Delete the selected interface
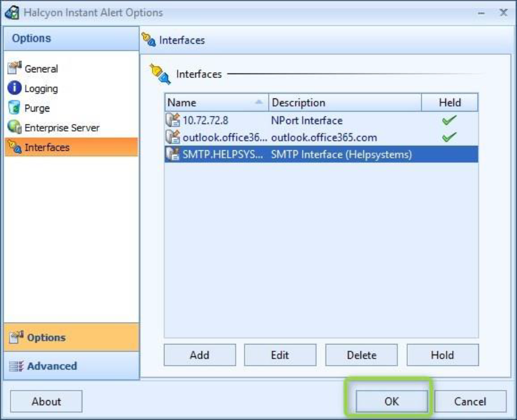This screenshot has width=517, height=420. [x=361, y=355]
